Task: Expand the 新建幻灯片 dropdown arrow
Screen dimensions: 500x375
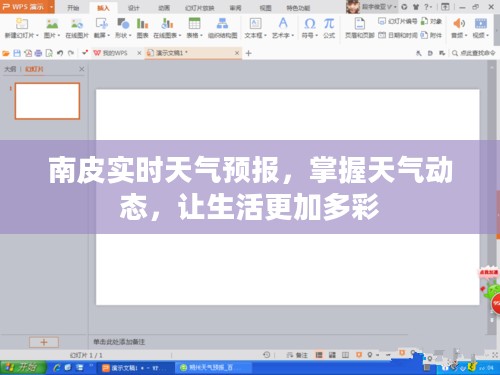Action: pyautogui.click(x=37, y=35)
